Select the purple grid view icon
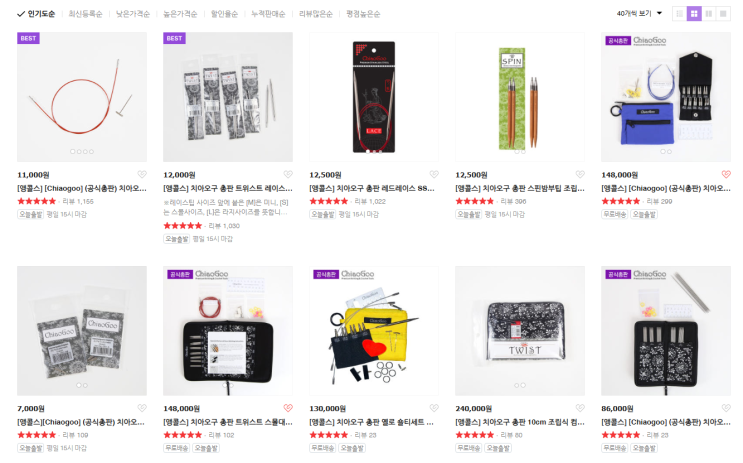The width and height of the screenshot is (743, 463). point(694,14)
